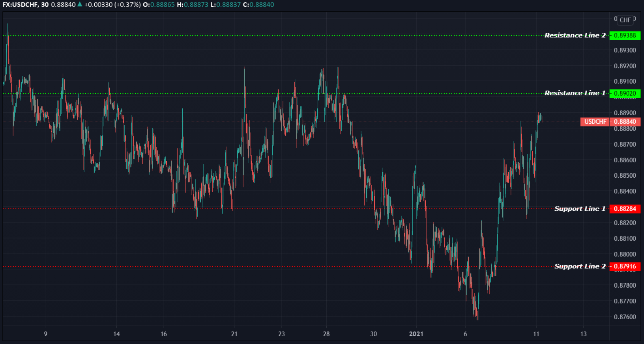Click the 0.89200 price axis value
The width and height of the screenshot is (644, 344).
[x=625, y=66]
